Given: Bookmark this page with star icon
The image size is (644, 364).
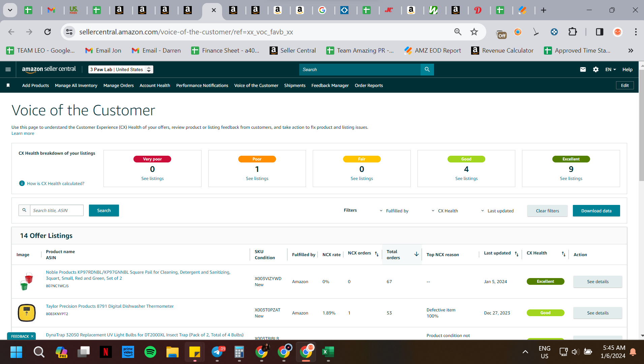Looking at the screenshot, I should (x=474, y=32).
